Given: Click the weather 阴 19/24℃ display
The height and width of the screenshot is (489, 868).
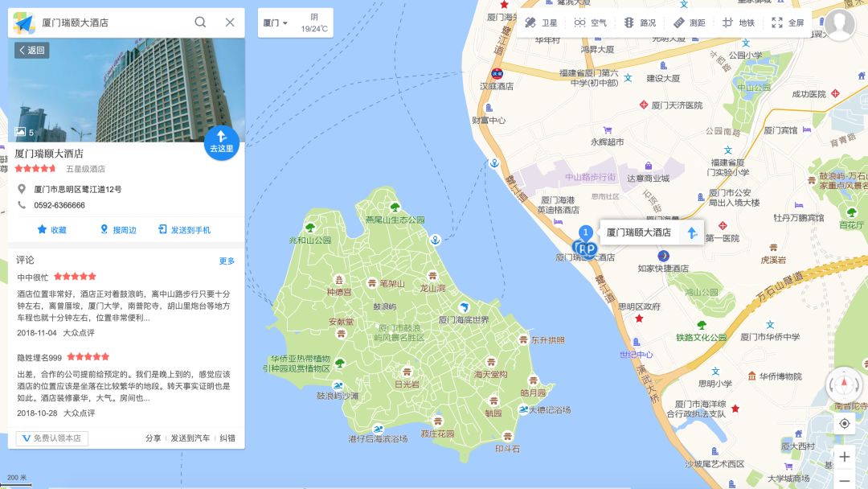Looking at the screenshot, I should click(x=314, y=23).
